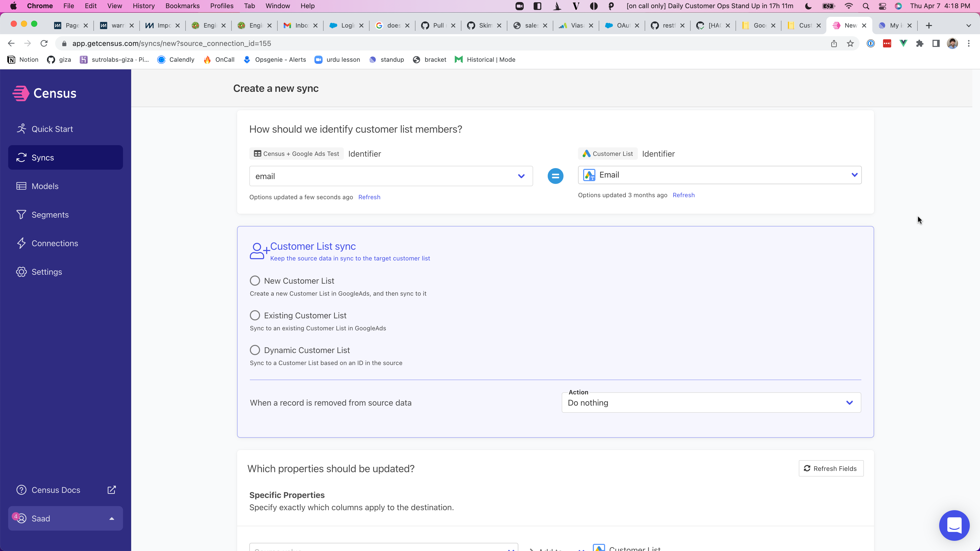The height and width of the screenshot is (551, 980).
Task: Go to Models in sidebar
Action: click(x=45, y=186)
